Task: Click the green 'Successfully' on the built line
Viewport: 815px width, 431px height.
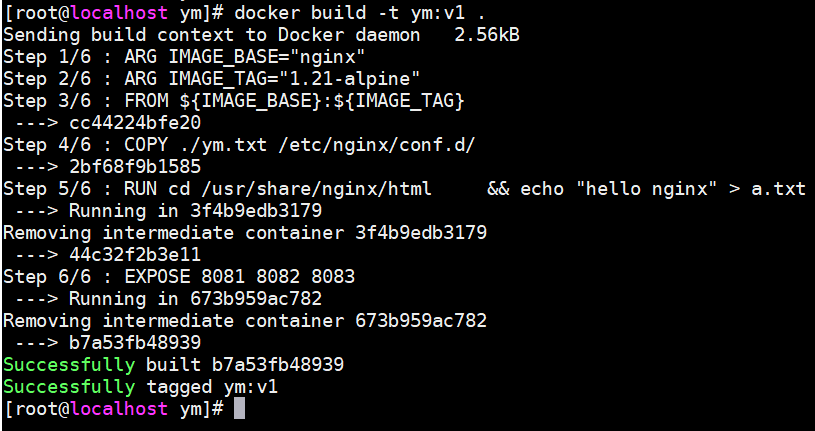Action: pos(69,364)
